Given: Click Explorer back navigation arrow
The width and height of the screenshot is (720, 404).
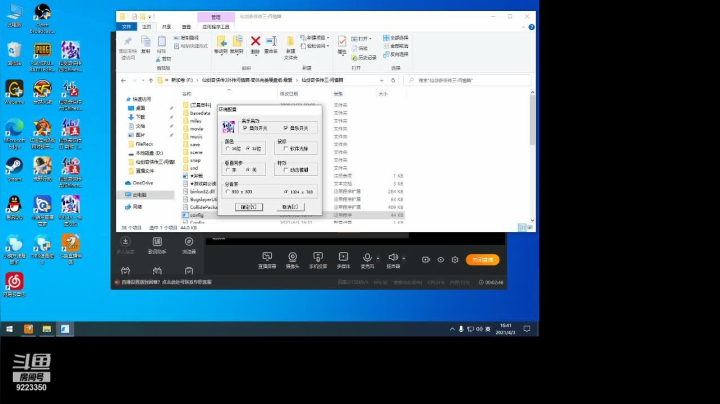Looking at the screenshot, I should 123,80.
